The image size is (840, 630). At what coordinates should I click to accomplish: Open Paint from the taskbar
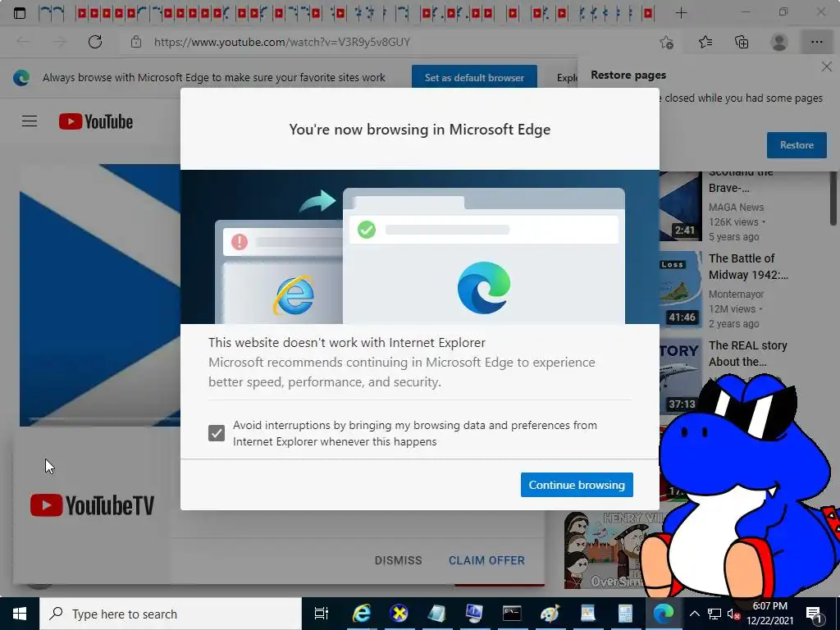pyautogui.click(x=550, y=614)
